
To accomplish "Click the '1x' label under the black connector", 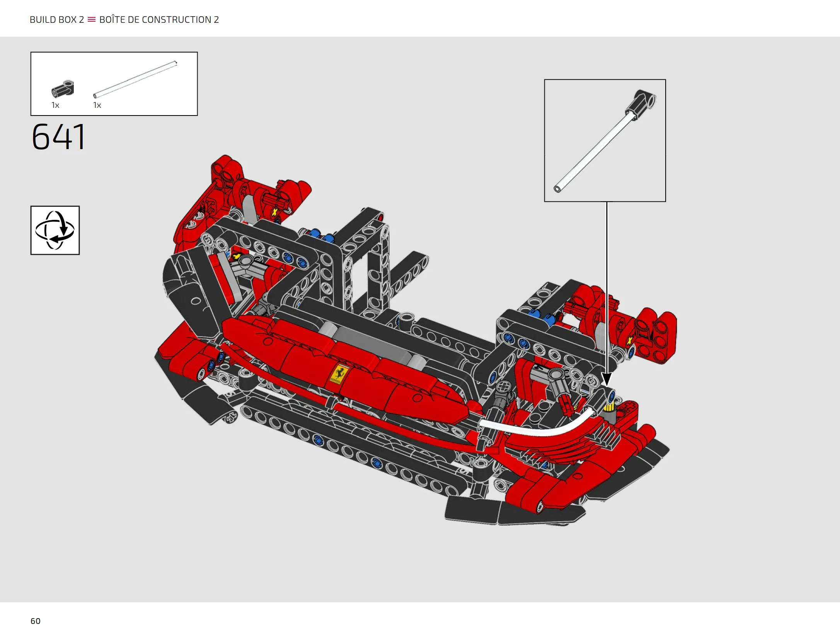I will (55, 105).
